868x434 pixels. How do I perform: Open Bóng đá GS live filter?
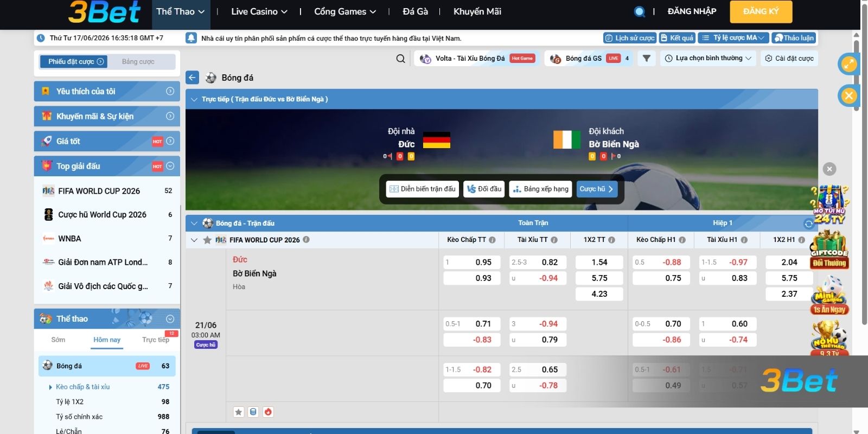tap(589, 59)
